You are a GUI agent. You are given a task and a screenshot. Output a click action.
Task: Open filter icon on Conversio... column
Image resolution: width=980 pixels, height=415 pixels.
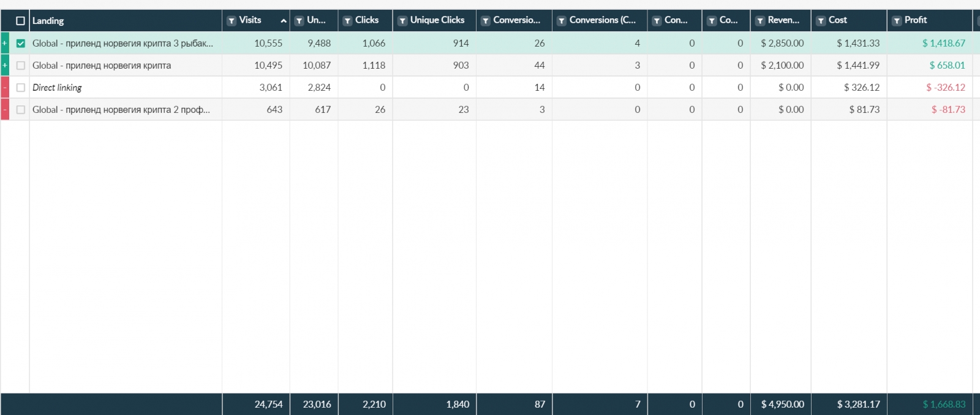pyautogui.click(x=486, y=21)
